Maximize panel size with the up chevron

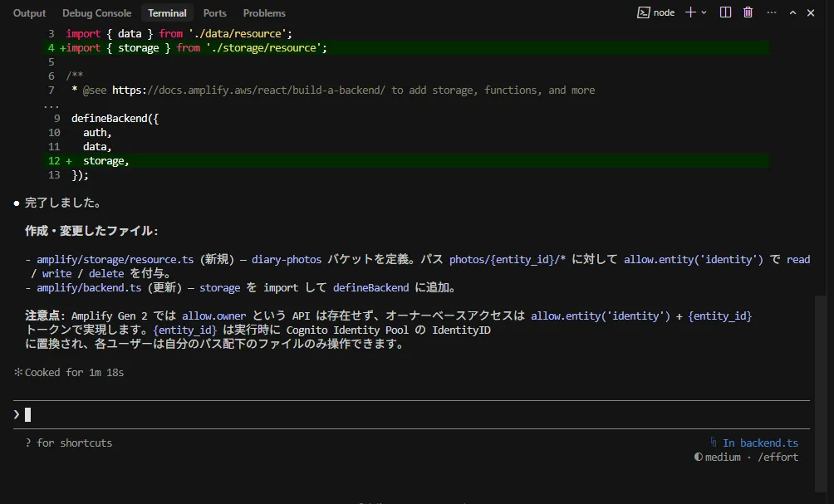[x=792, y=12]
